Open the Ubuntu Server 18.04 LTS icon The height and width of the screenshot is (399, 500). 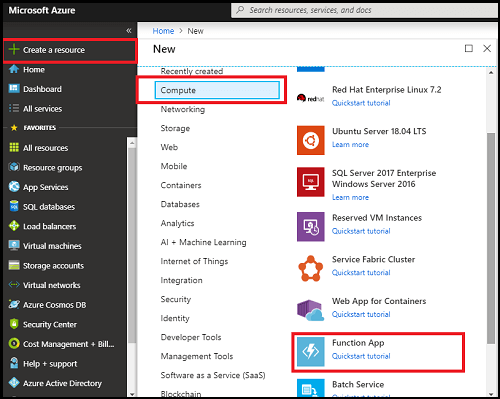(x=310, y=140)
